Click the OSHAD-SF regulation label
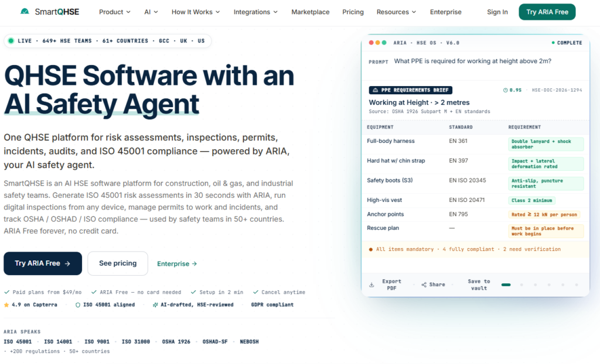 [x=215, y=342]
